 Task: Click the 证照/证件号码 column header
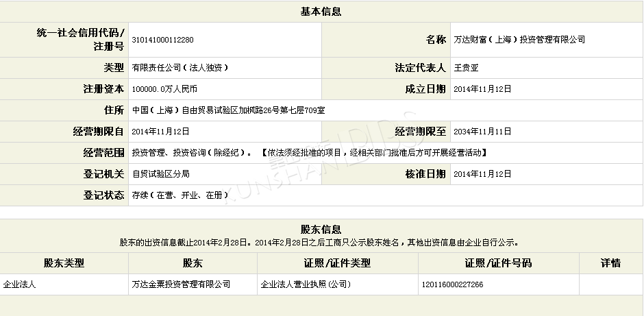pyautogui.click(x=498, y=263)
